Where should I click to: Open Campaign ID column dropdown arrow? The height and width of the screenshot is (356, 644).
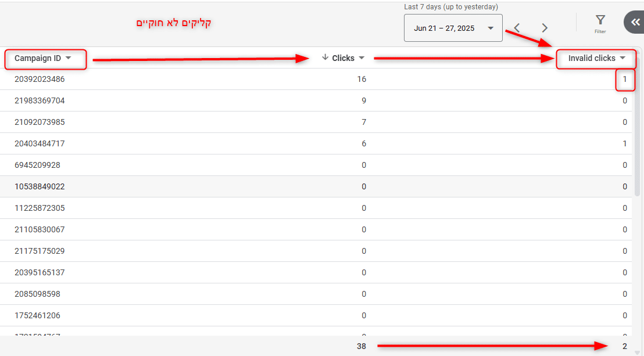(69, 58)
